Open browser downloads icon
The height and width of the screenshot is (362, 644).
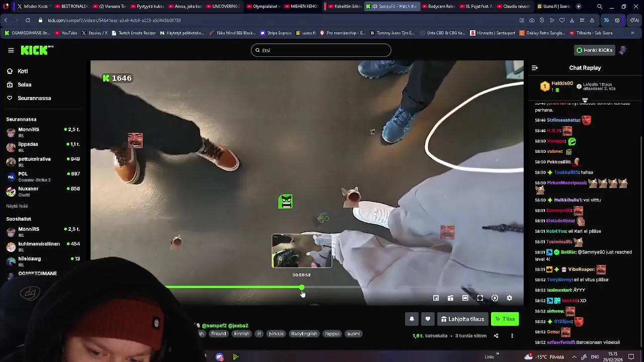[572, 20]
